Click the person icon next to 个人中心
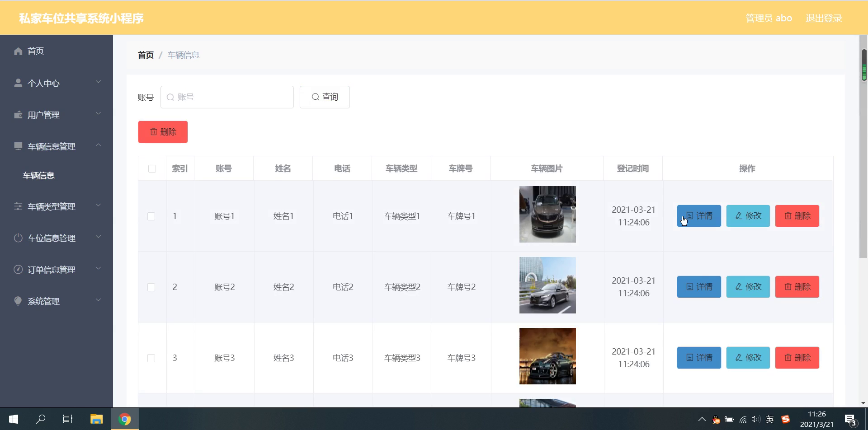 pyautogui.click(x=18, y=83)
